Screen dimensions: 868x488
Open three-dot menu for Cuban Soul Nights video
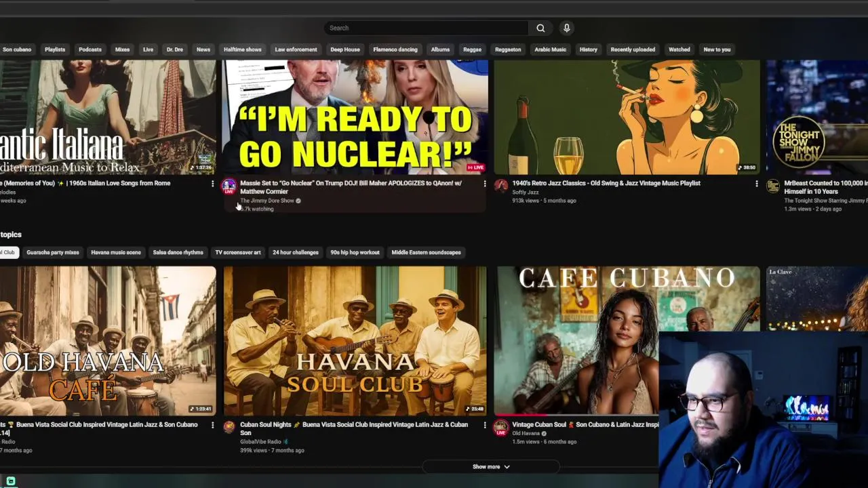tap(484, 425)
